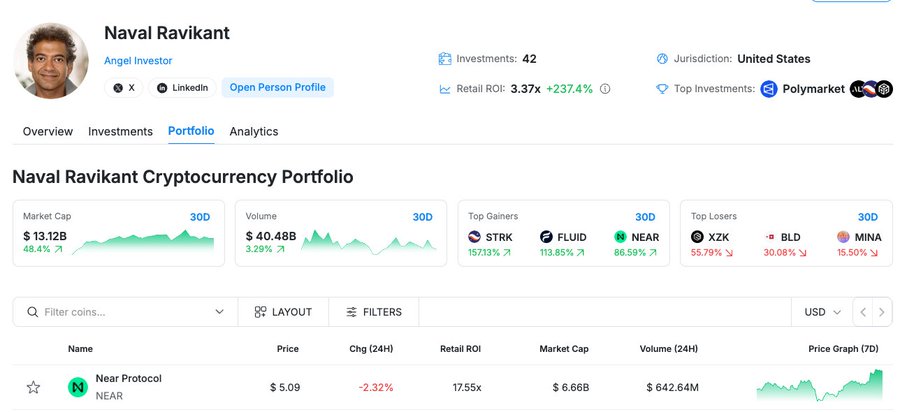Click the BLD coin icon
Image resolution: width=900 pixels, height=412 pixels.
[x=770, y=237]
